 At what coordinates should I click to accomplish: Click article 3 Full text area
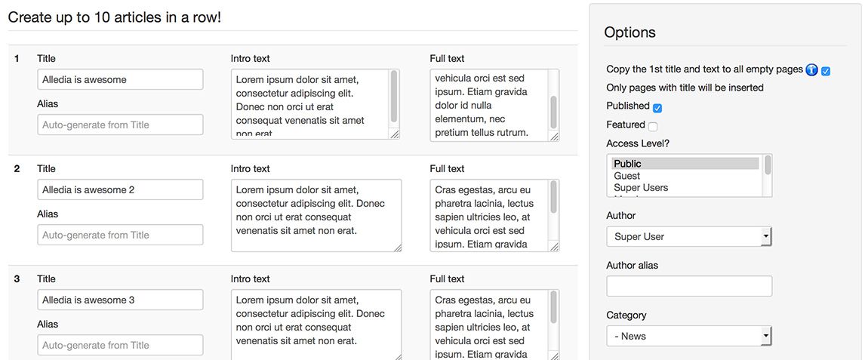coord(494,325)
